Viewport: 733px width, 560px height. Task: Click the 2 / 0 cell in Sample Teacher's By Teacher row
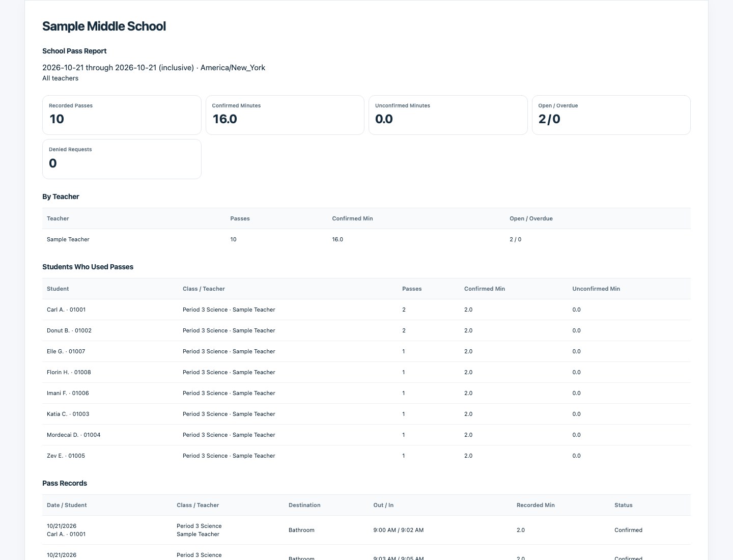(x=515, y=239)
